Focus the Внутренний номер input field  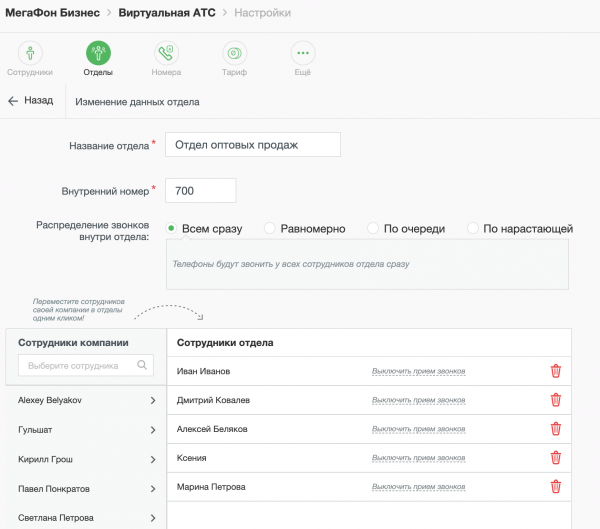point(200,190)
